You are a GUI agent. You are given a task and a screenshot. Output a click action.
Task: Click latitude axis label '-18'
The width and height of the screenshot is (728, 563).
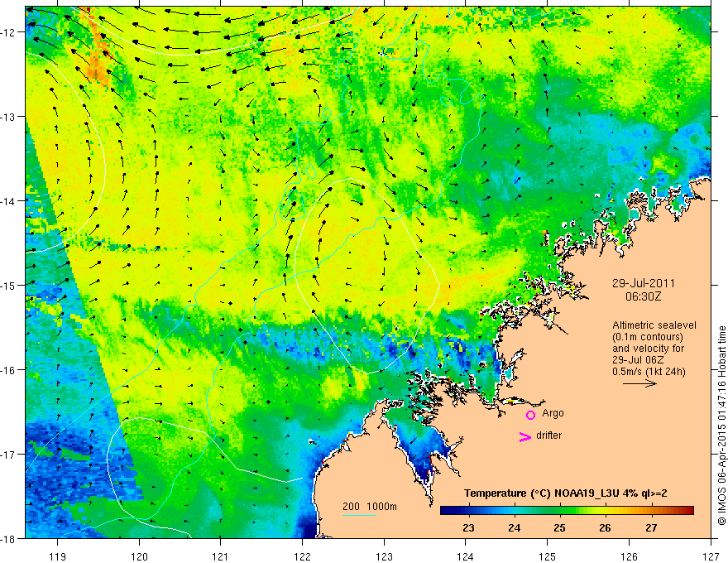tap(9, 538)
